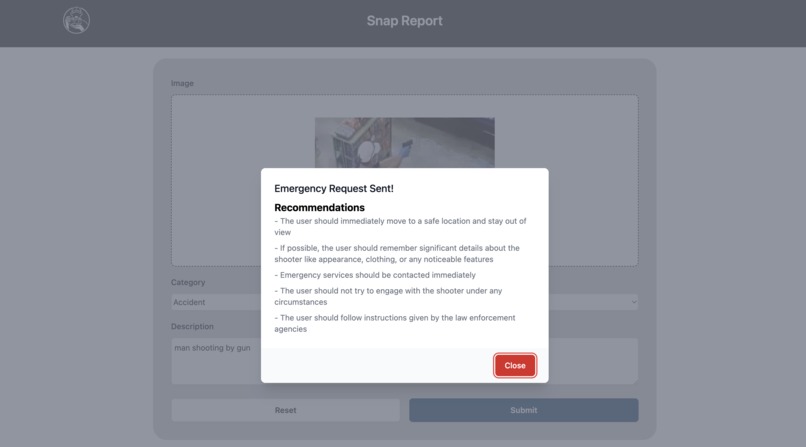Click the 'Image' field label
Screen dimensions: 806x447
click(182, 83)
